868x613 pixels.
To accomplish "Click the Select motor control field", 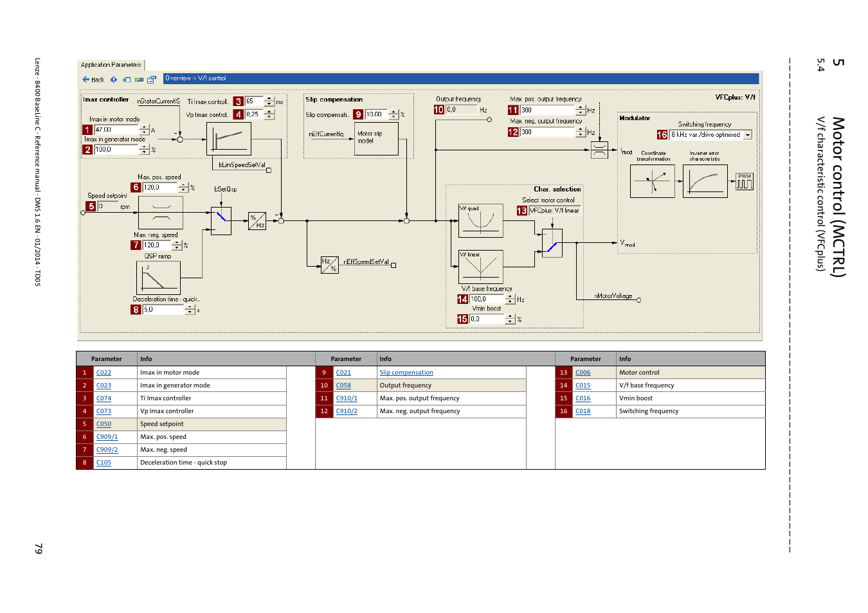I will [x=554, y=211].
